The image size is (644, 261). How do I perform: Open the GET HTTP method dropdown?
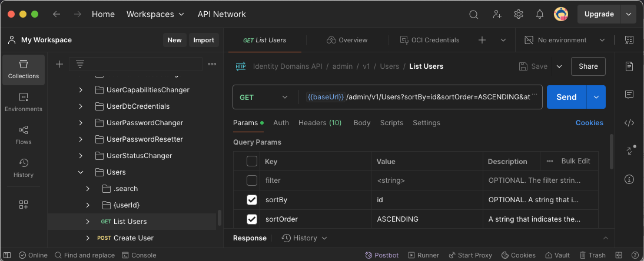click(x=264, y=97)
